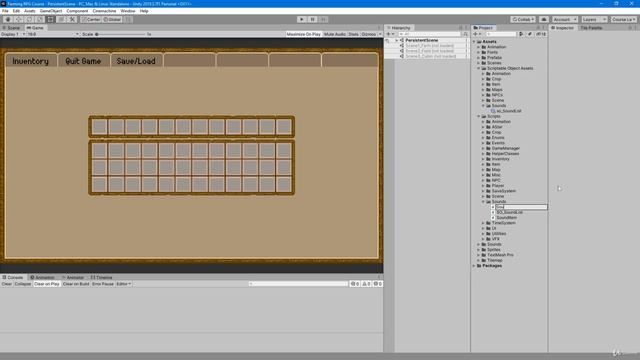This screenshot has width=640, height=360.
Task: Switch to the Animator tab
Action: (73, 277)
